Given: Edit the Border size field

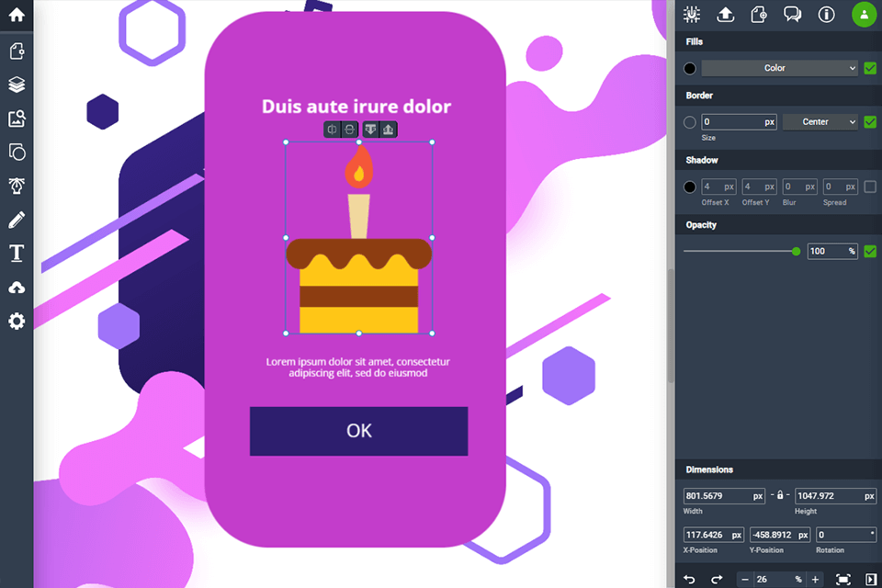Looking at the screenshot, I should (739, 121).
